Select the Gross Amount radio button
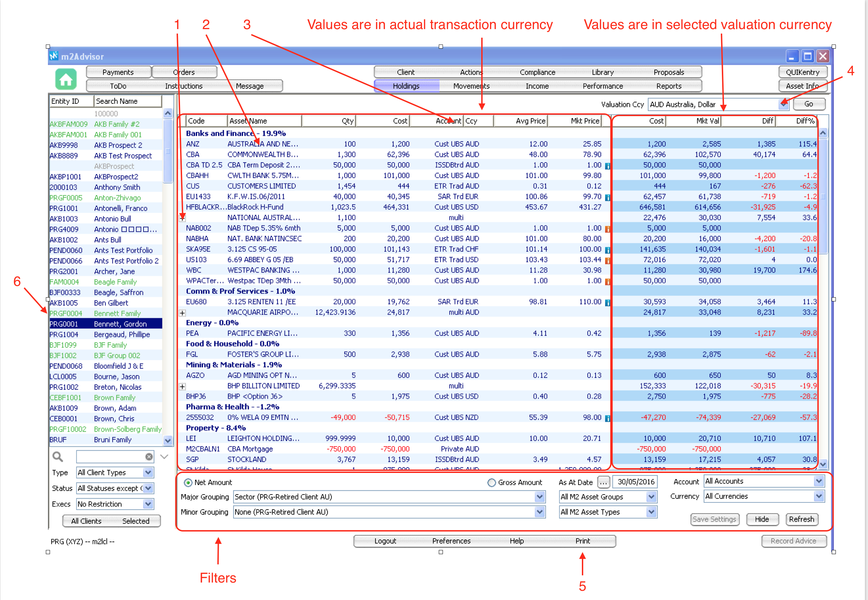The width and height of the screenshot is (868, 600). click(x=491, y=482)
